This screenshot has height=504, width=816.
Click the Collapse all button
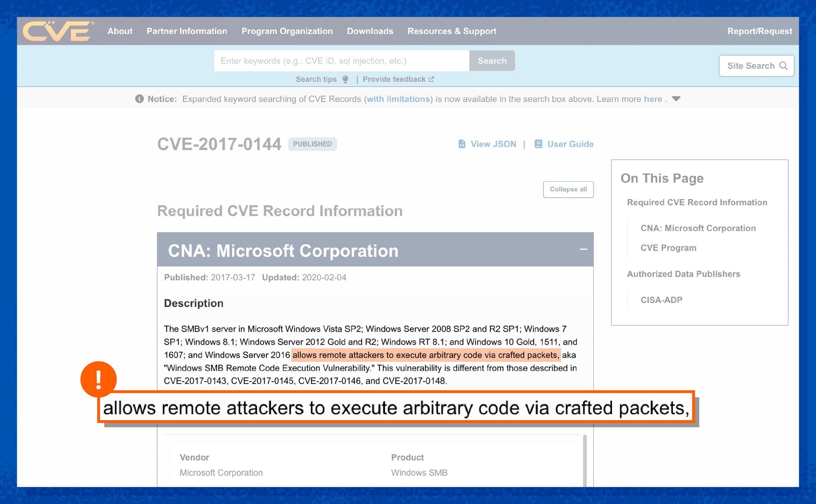click(x=568, y=189)
